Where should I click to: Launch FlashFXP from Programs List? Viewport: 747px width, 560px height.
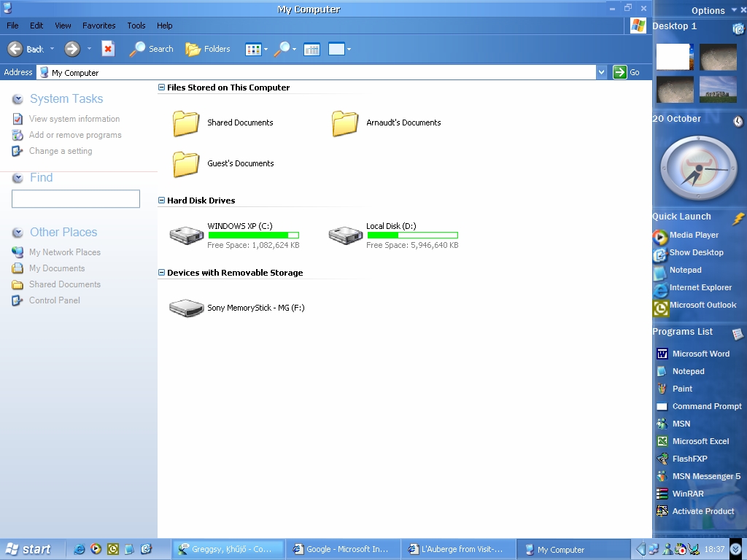click(690, 459)
